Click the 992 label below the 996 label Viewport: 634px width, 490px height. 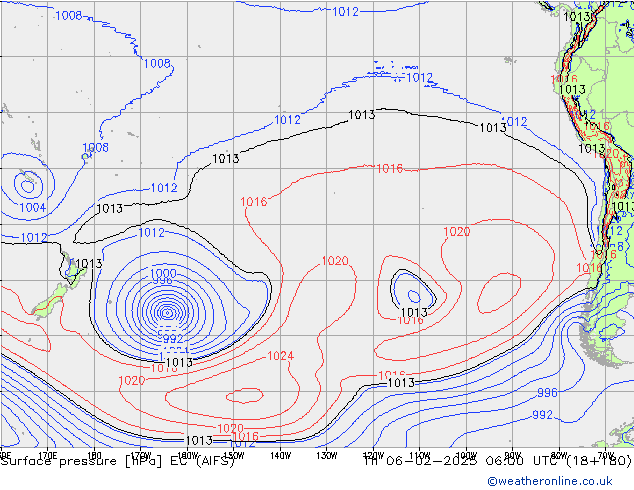click(x=542, y=415)
